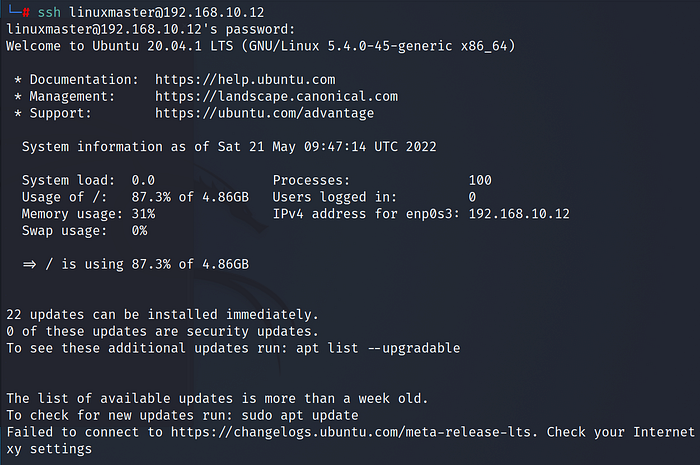Click the Processes count of 100
This screenshot has height=465, width=700.
click(x=479, y=180)
